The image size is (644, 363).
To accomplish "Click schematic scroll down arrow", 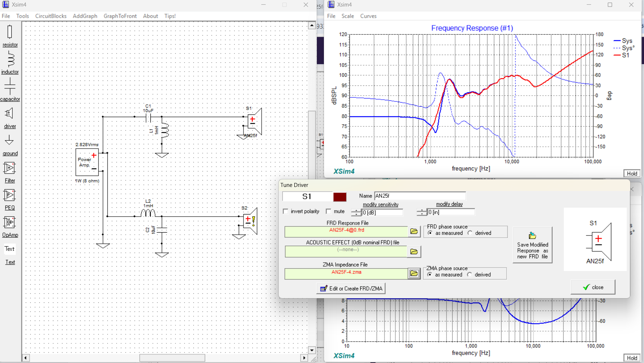I will (x=312, y=350).
